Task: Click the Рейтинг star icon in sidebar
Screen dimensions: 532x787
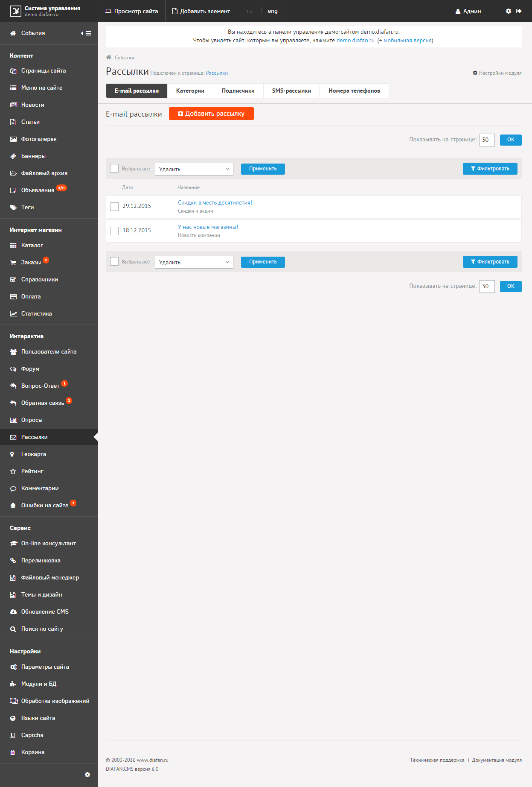Action: tap(13, 471)
